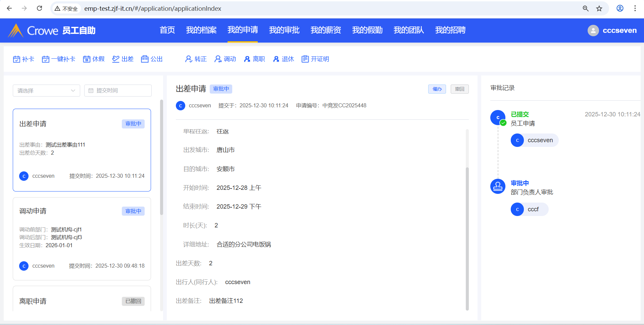Open the 离职 resignation application
Viewport: 644px width, 325px height.
pyautogui.click(x=254, y=59)
